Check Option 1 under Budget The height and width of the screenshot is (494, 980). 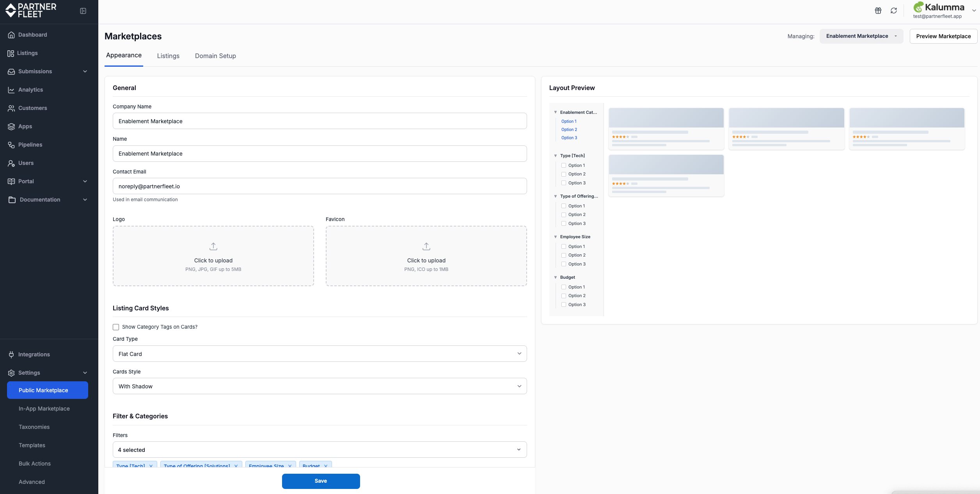[x=564, y=287]
